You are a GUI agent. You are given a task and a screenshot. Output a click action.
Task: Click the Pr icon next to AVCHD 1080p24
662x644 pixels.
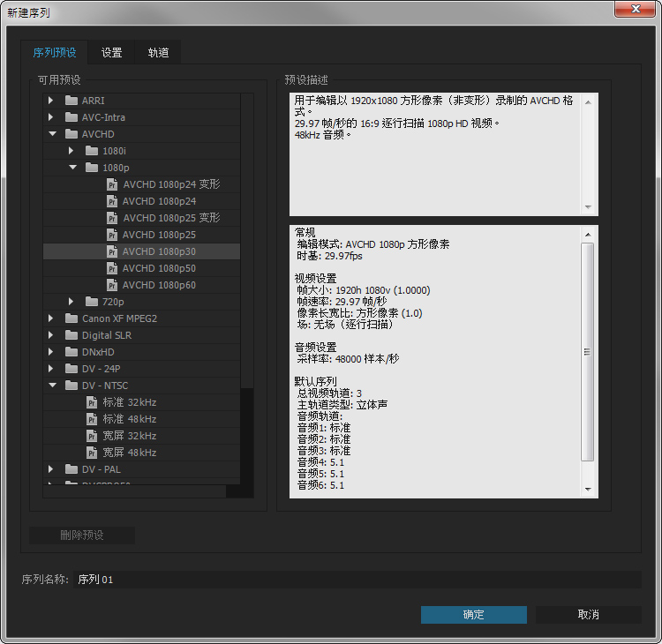coord(112,201)
